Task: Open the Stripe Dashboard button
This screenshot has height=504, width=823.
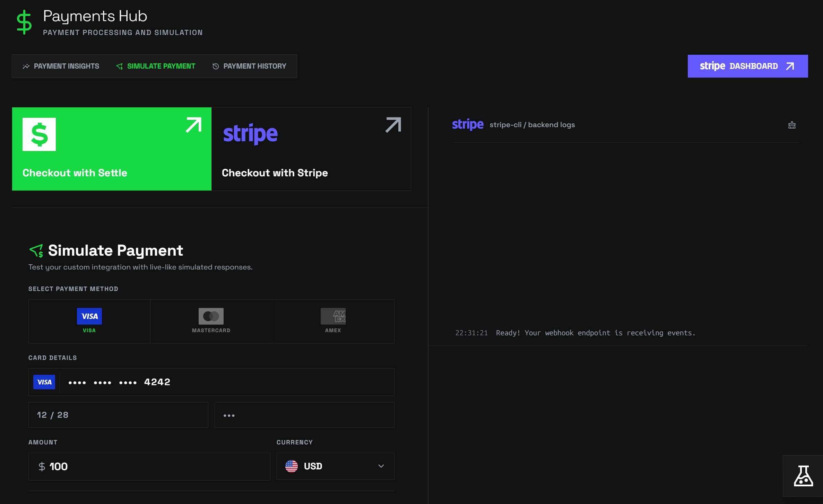Action: (x=747, y=66)
